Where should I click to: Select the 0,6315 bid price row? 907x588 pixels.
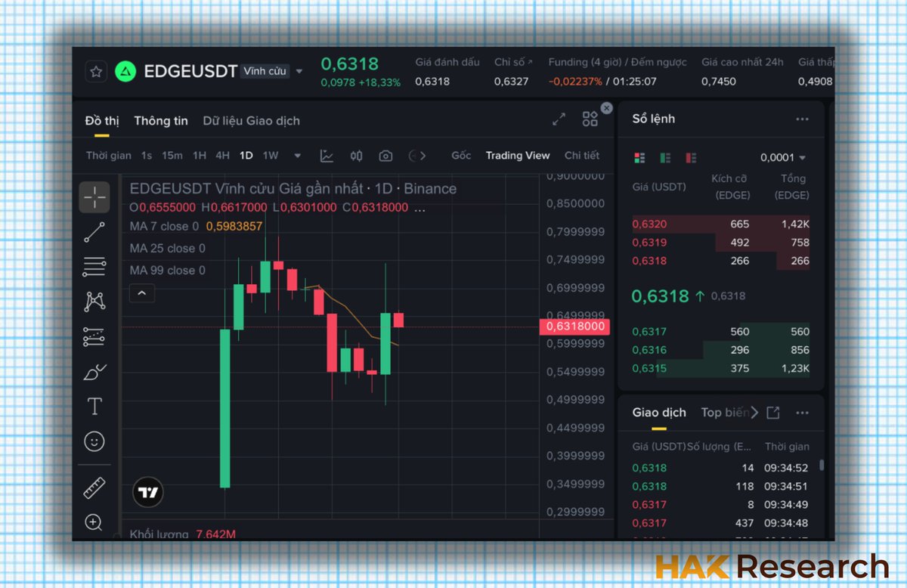720,368
